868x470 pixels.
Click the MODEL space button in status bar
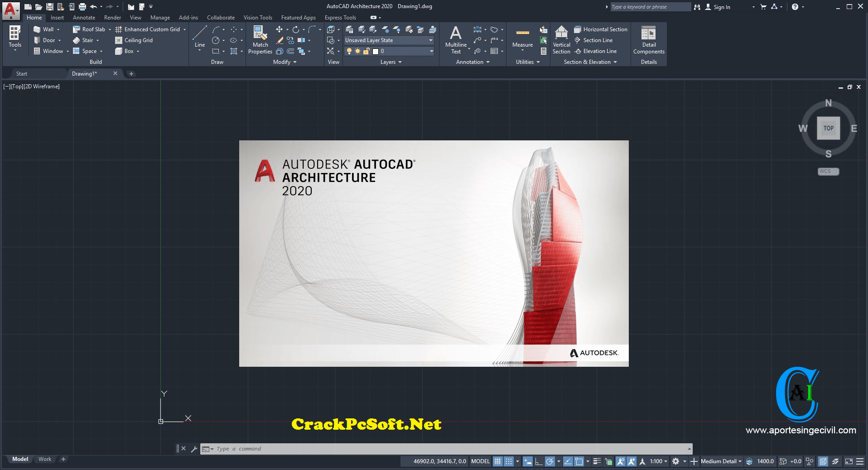[x=480, y=461]
